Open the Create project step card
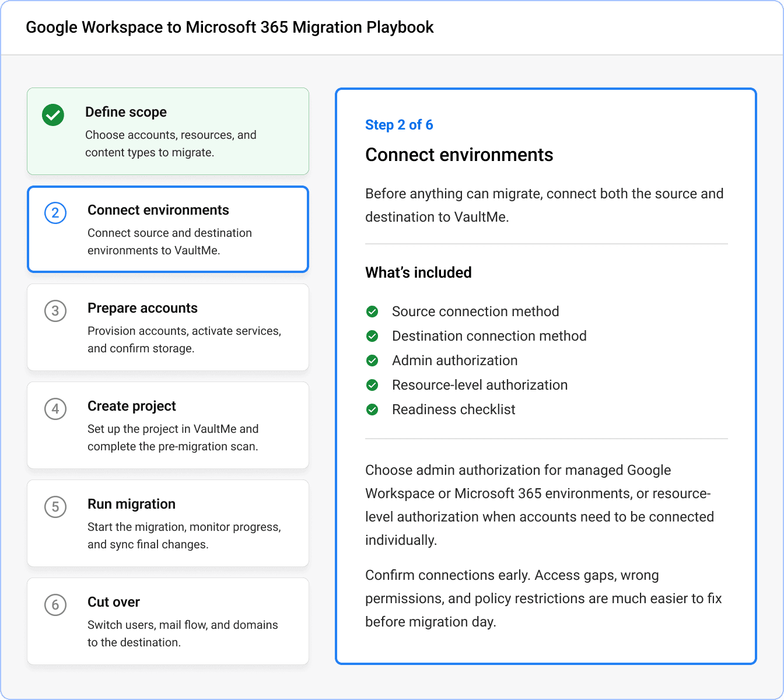This screenshot has width=784, height=700. pos(168,425)
